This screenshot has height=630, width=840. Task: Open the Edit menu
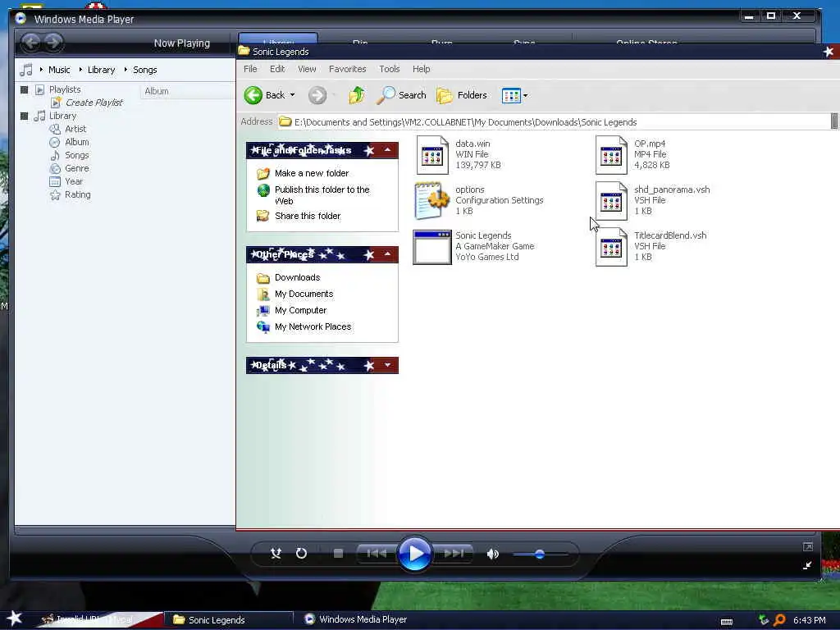coord(277,69)
